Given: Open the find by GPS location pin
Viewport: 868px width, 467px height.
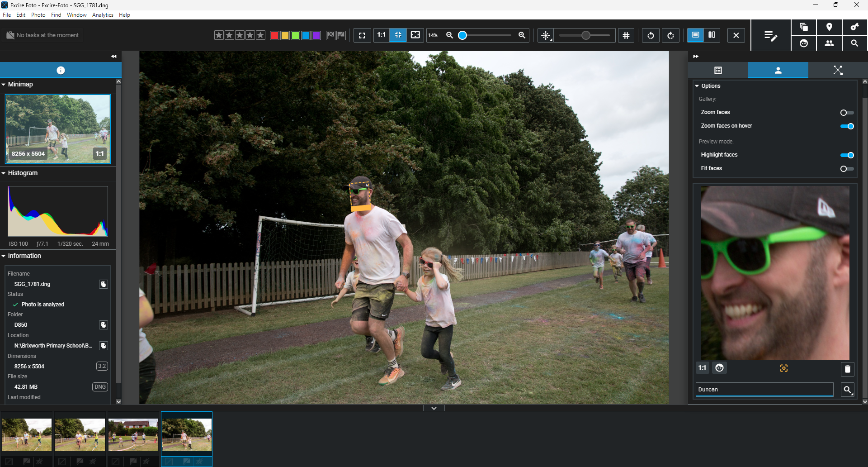Looking at the screenshot, I should coord(829,27).
